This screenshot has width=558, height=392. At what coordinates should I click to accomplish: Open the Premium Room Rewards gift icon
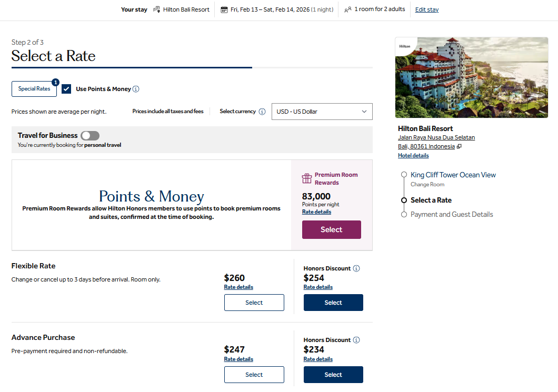point(307,178)
